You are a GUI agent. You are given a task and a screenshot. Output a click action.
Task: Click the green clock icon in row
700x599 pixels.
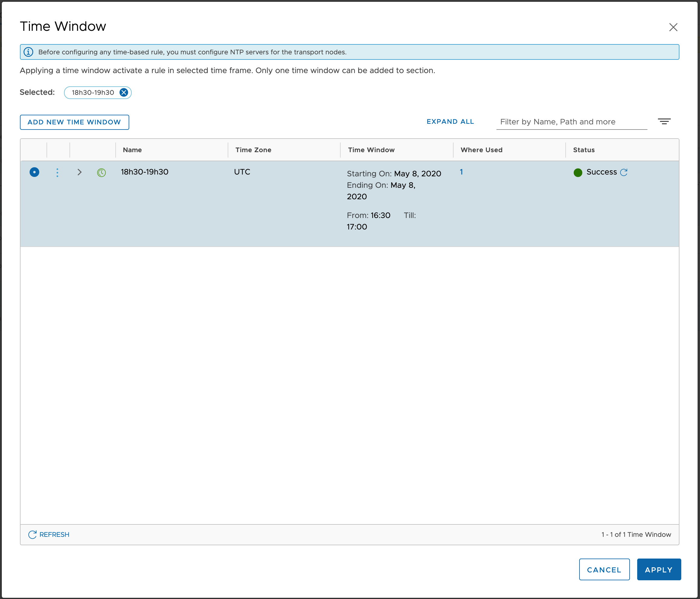[x=101, y=173]
